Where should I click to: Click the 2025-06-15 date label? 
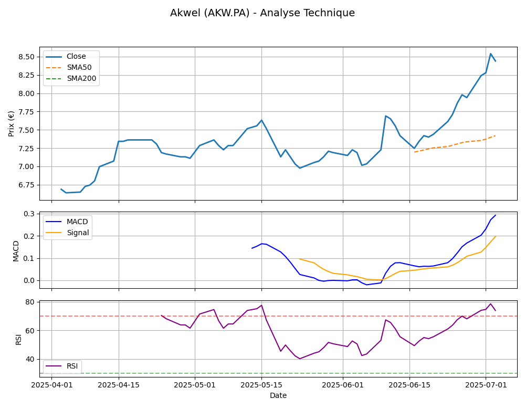point(409,385)
